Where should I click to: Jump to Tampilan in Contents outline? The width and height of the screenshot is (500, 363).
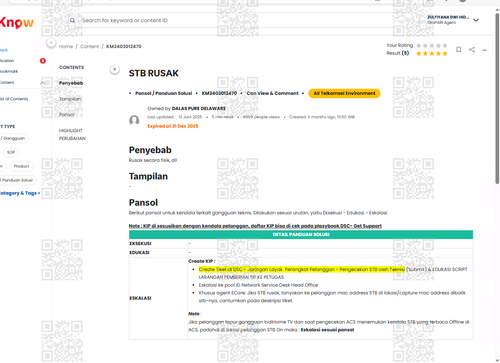tap(70, 99)
